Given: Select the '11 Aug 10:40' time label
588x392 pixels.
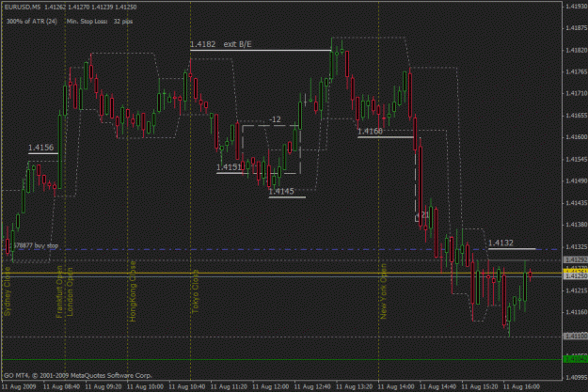Looking at the screenshot, I should pos(187,386).
